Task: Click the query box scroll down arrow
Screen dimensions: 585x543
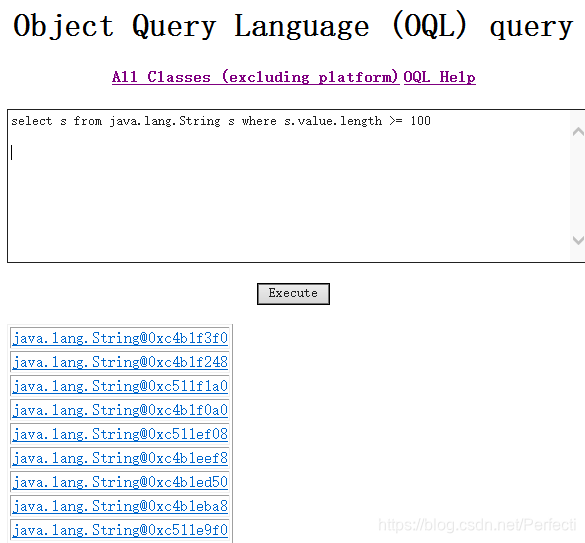Action: 578,240
